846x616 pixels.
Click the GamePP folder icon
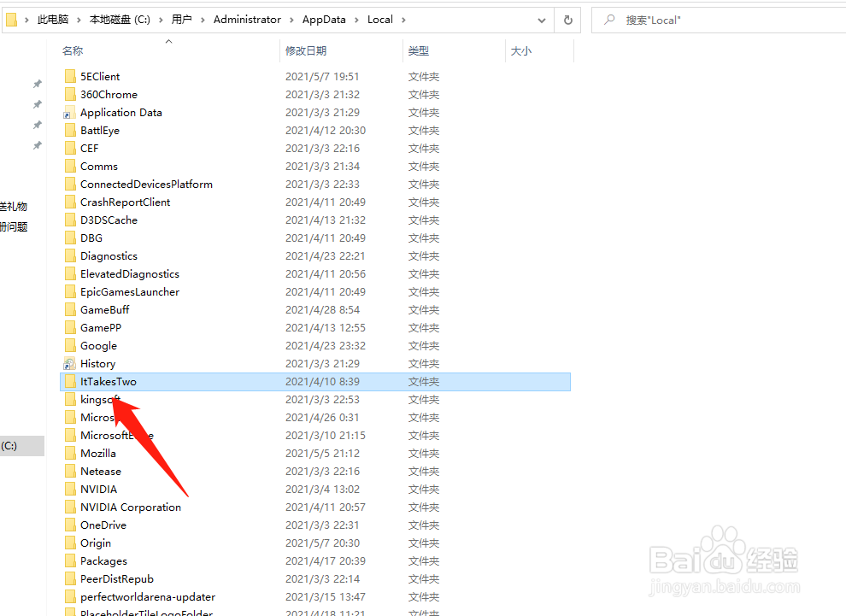click(69, 327)
